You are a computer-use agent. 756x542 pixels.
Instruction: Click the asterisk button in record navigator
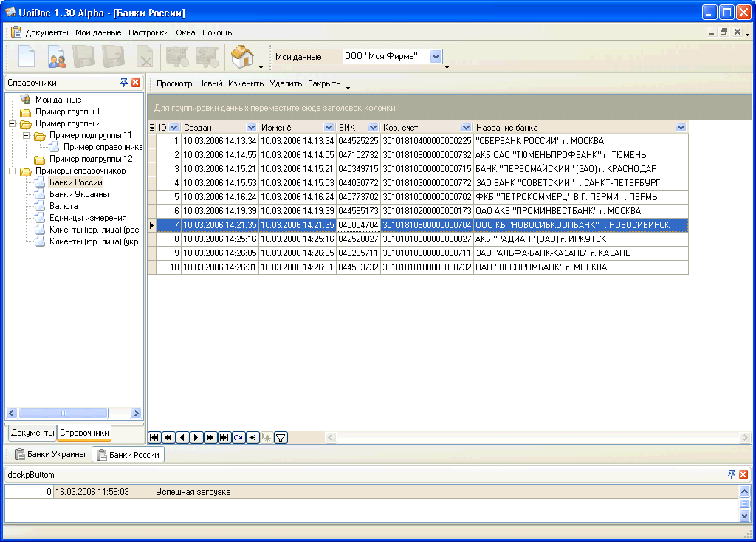(252, 437)
